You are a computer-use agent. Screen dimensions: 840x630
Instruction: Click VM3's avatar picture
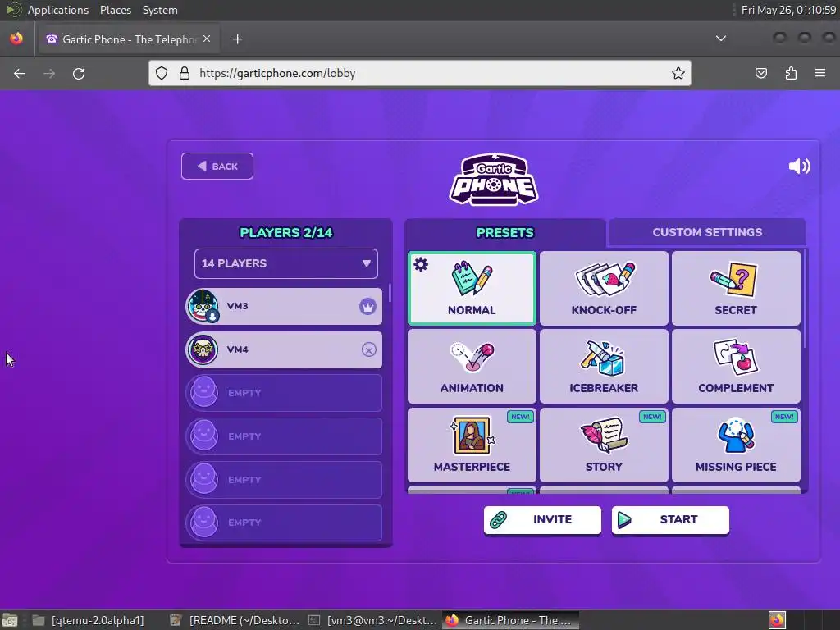click(203, 306)
